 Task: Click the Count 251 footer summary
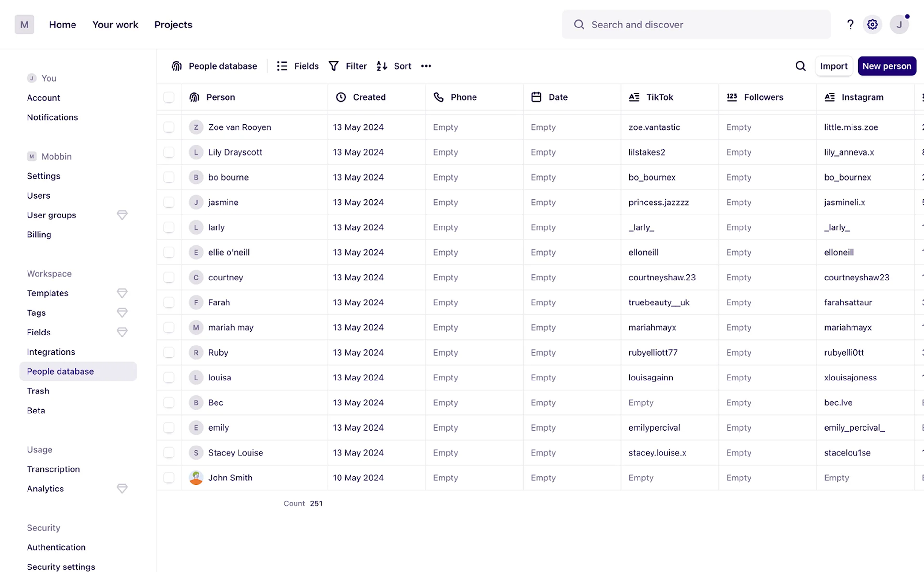pyautogui.click(x=303, y=503)
